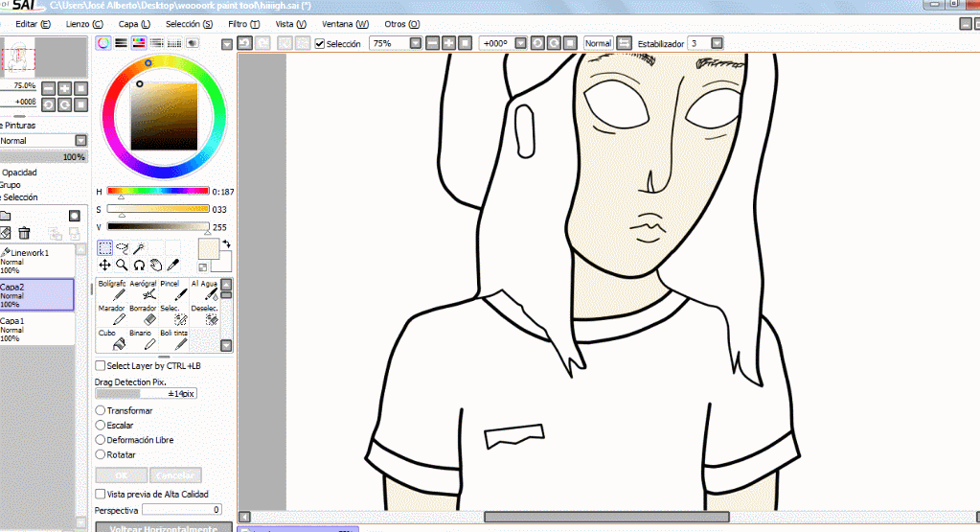This screenshot has height=532, width=980.
Task: Select the Capa1 layer
Action: click(x=37, y=329)
